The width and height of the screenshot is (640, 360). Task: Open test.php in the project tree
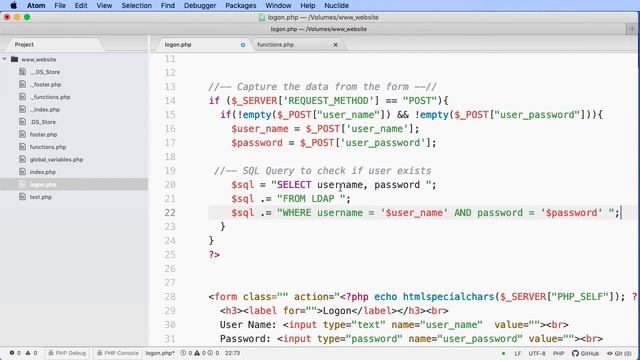point(41,197)
